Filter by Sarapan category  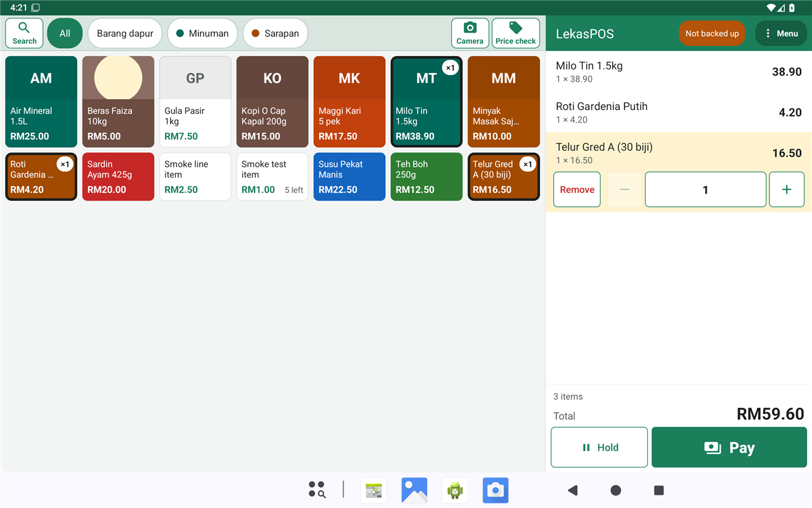[x=275, y=34]
